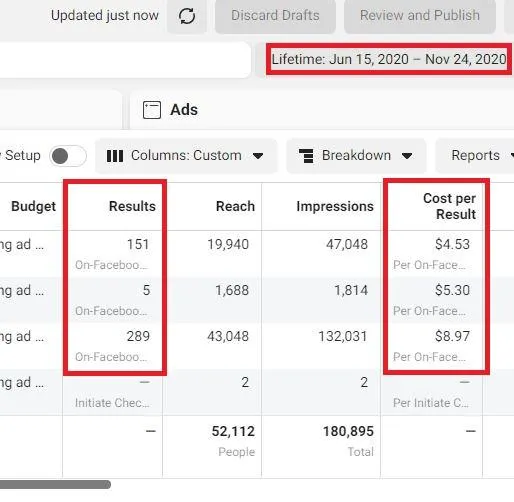This screenshot has width=514, height=502.
Task: Click the refresh icon beside Updated just now
Action: pyautogui.click(x=187, y=16)
